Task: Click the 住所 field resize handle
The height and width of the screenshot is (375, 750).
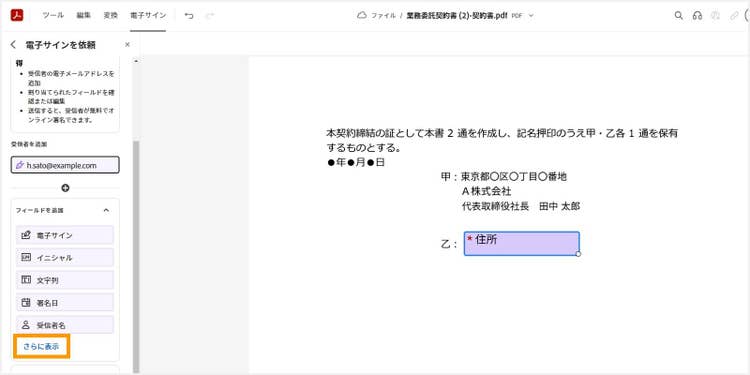Action: (x=578, y=254)
